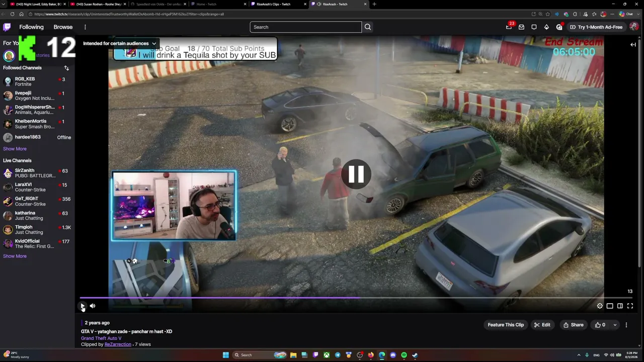Show more live channels
Screen dimensions: 644x362
pyautogui.click(x=15, y=256)
